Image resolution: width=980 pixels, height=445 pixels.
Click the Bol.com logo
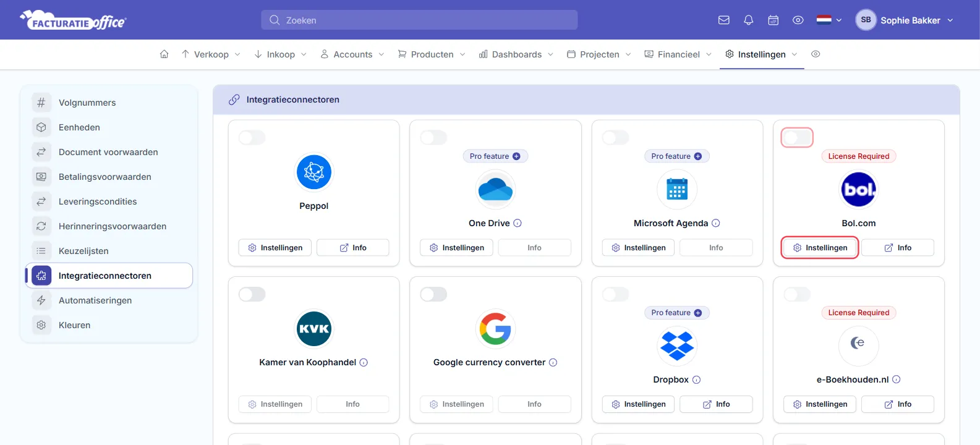point(859,189)
